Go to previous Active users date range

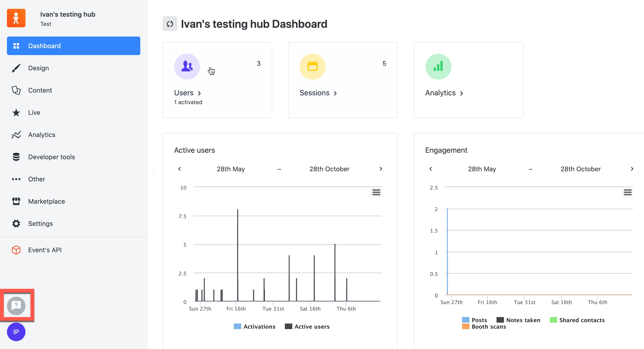point(179,169)
